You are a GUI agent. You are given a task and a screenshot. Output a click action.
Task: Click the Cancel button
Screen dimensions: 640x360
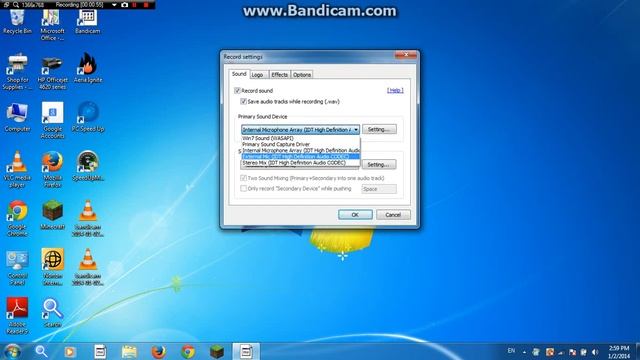pos(393,215)
